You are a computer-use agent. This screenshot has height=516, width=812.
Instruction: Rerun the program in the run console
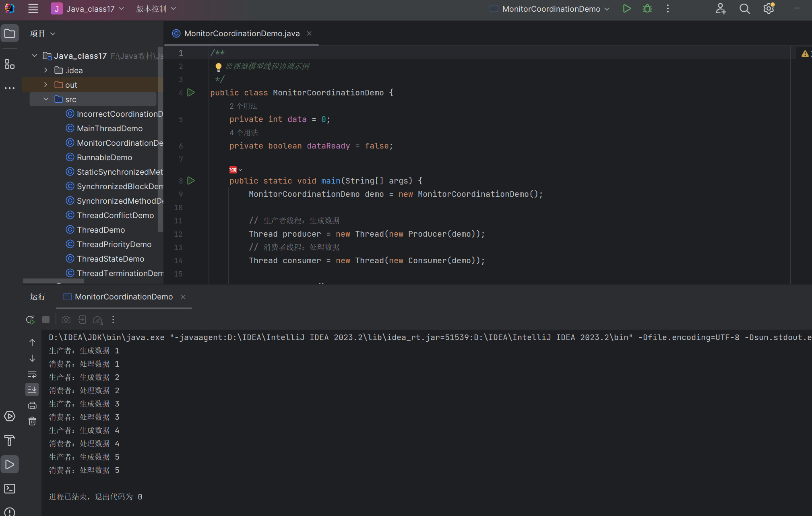[x=30, y=320]
